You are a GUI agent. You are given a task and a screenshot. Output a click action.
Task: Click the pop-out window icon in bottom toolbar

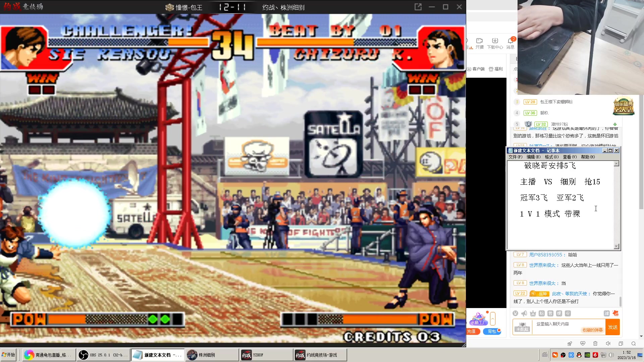621,344
